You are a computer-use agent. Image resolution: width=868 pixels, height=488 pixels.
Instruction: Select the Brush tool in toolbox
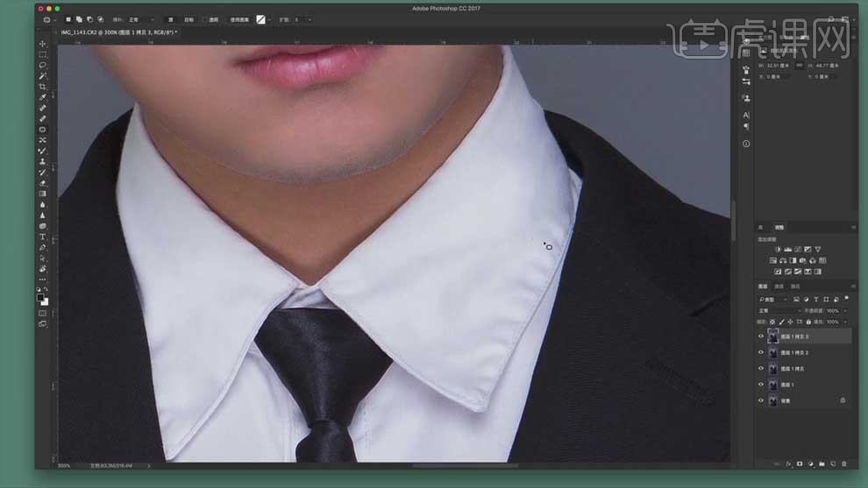43,151
